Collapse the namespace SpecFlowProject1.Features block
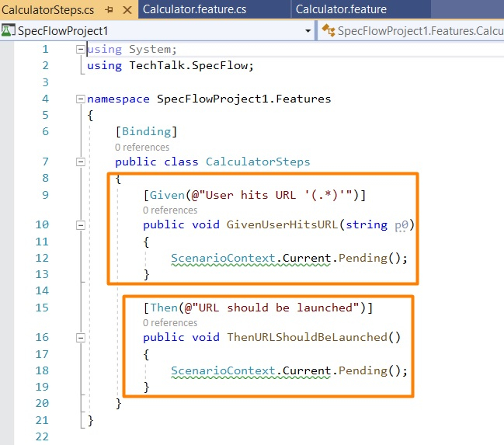The height and width of the screenshot is (445, 504). (x=80, y=99)
